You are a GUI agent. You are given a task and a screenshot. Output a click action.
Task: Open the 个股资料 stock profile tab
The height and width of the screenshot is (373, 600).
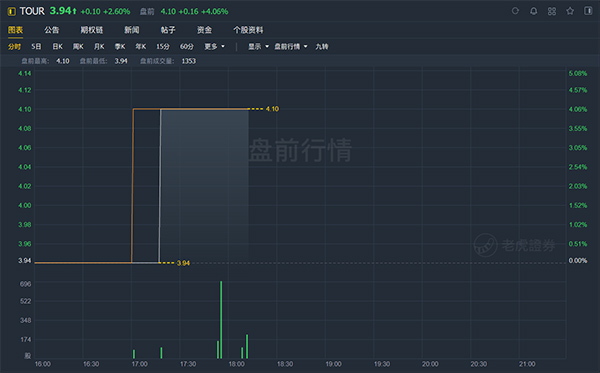(248, 30)
